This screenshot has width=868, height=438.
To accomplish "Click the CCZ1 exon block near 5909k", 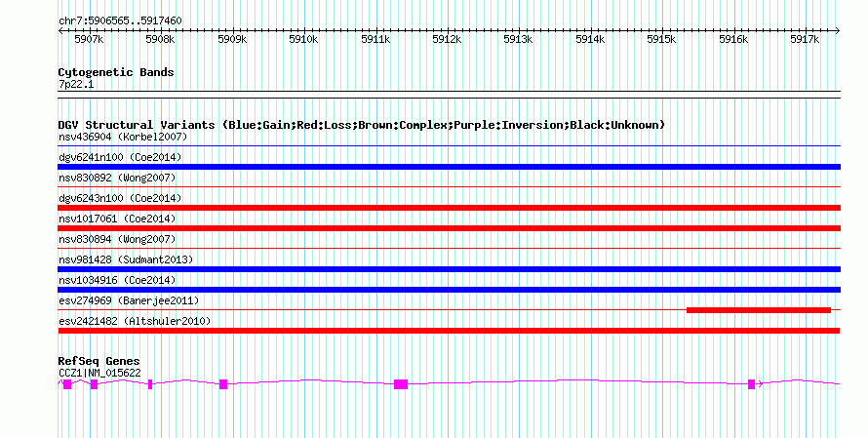I will [x=223, y=384].
